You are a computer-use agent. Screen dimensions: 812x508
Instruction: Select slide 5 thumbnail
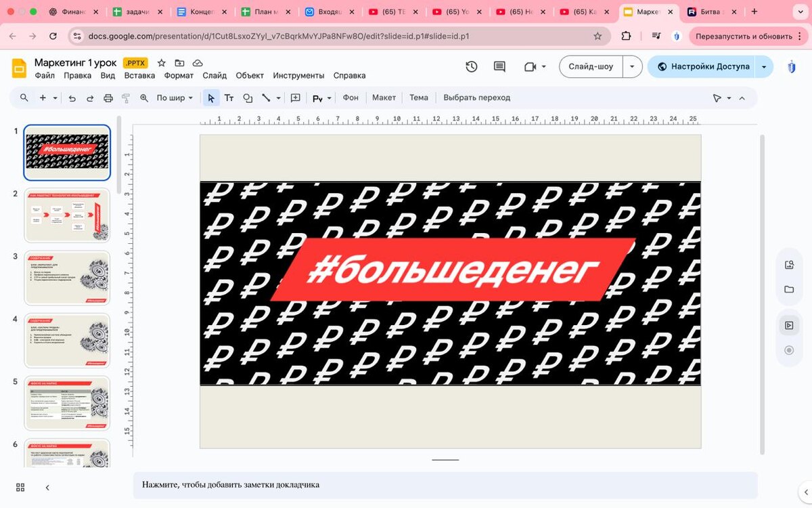click(67, 404)
